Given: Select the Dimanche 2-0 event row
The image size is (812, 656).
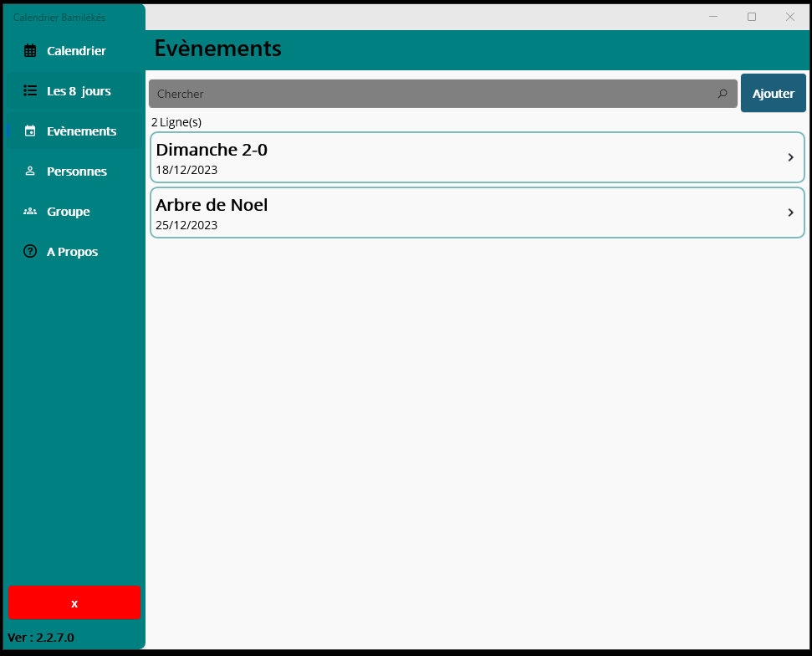Looking at the screenshot, I should pyautogui.click(x=477, y=157).
